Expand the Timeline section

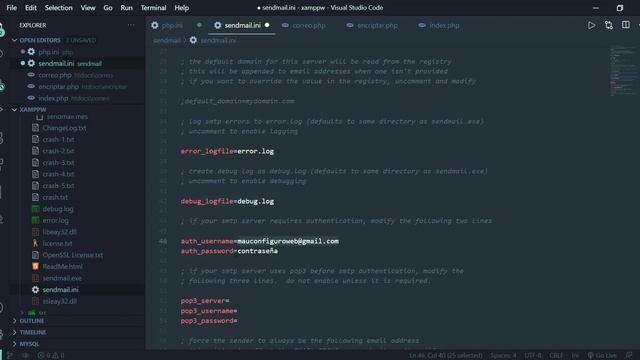pos(33,332)
